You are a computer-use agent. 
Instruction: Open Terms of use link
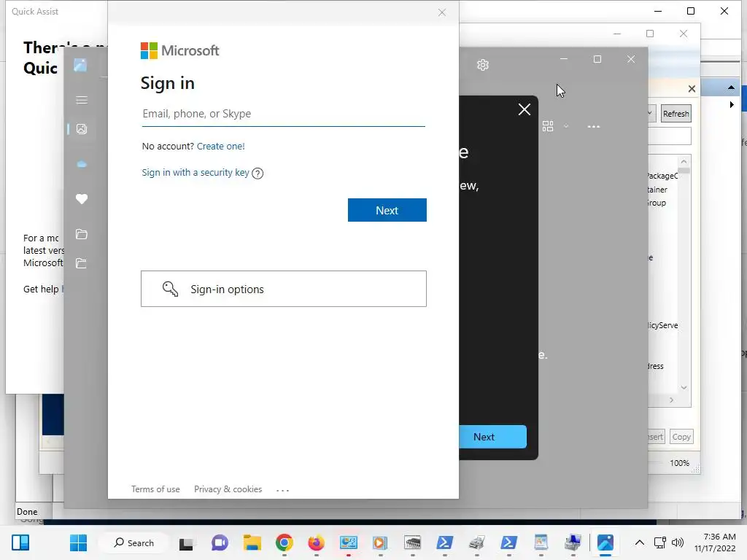155,489
